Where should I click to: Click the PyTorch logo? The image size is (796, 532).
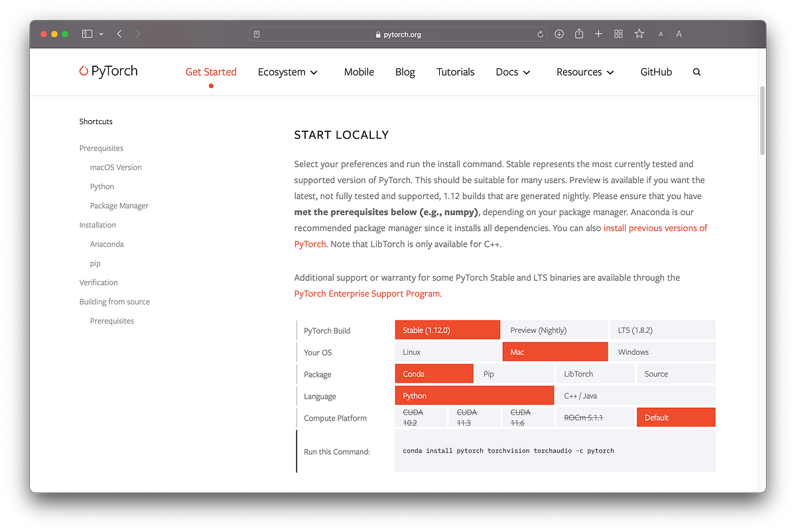click(108, 71)
